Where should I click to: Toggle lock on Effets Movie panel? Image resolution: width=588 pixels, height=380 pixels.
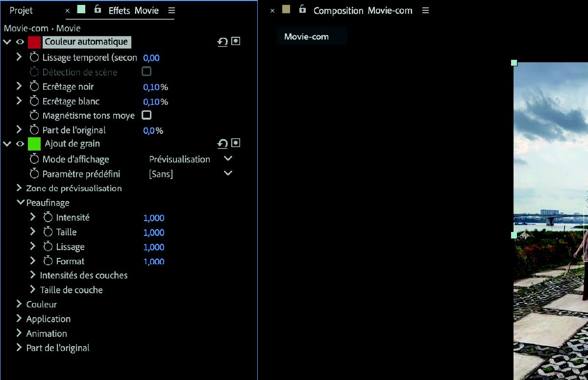pyautogui.click(x=98, y=9)
